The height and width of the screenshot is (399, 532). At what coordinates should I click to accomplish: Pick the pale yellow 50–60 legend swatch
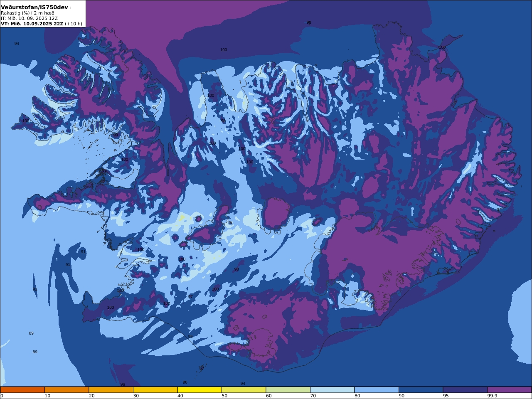click(244, 390)
